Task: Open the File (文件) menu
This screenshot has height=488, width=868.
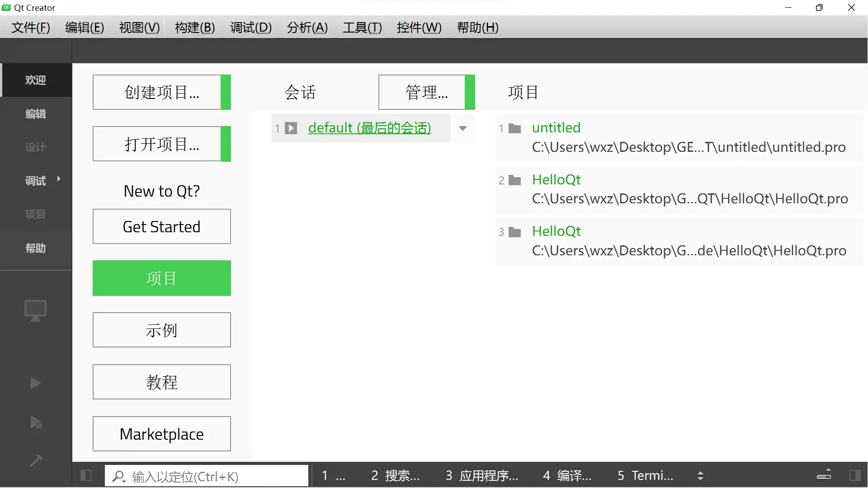Action: pos(31,28)
